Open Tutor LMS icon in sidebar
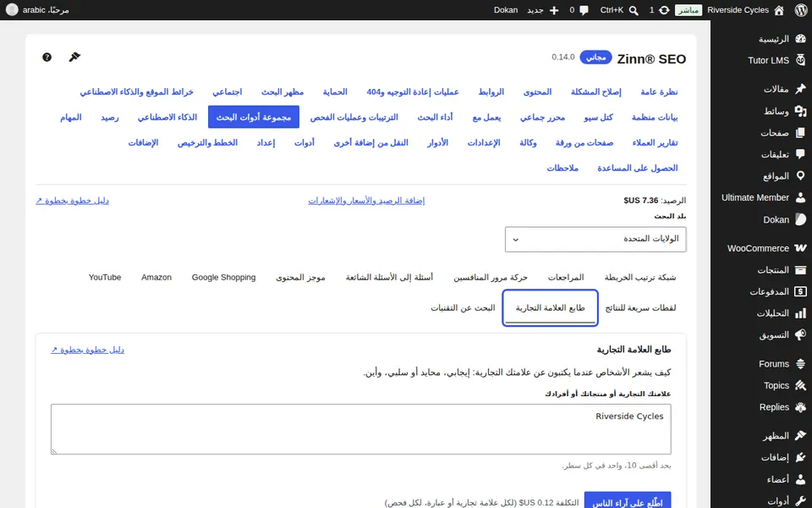Image resolution: width=812 pixels, height=508 pixels. [801, 60]
